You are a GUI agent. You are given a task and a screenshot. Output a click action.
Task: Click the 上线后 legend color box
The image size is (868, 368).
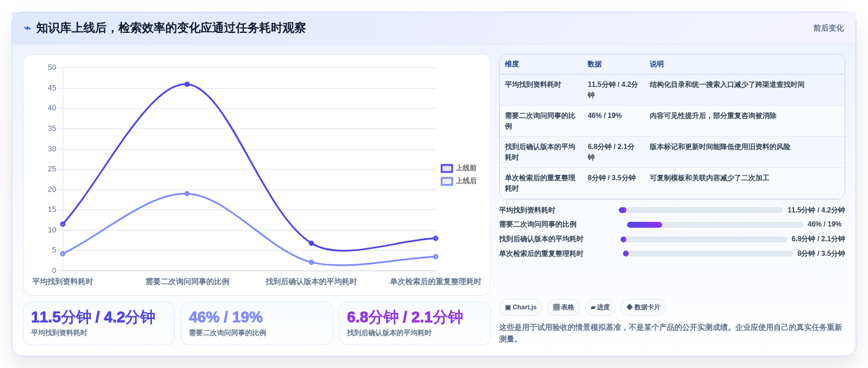click(447, 181)
